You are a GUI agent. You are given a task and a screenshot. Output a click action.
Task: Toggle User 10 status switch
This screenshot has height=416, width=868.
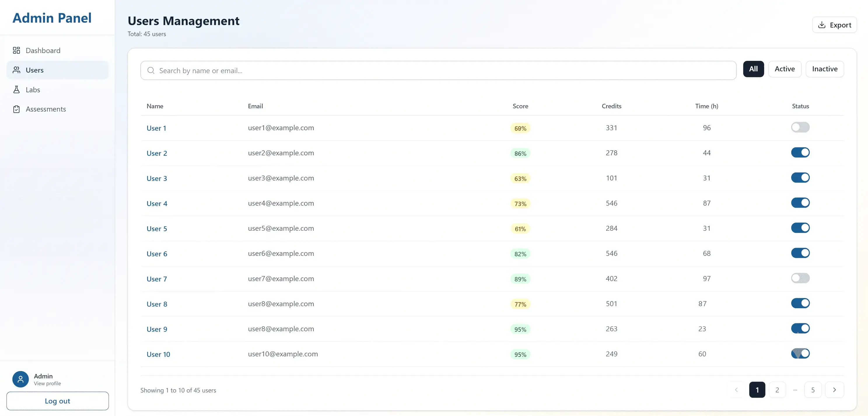tap(800, 353)
